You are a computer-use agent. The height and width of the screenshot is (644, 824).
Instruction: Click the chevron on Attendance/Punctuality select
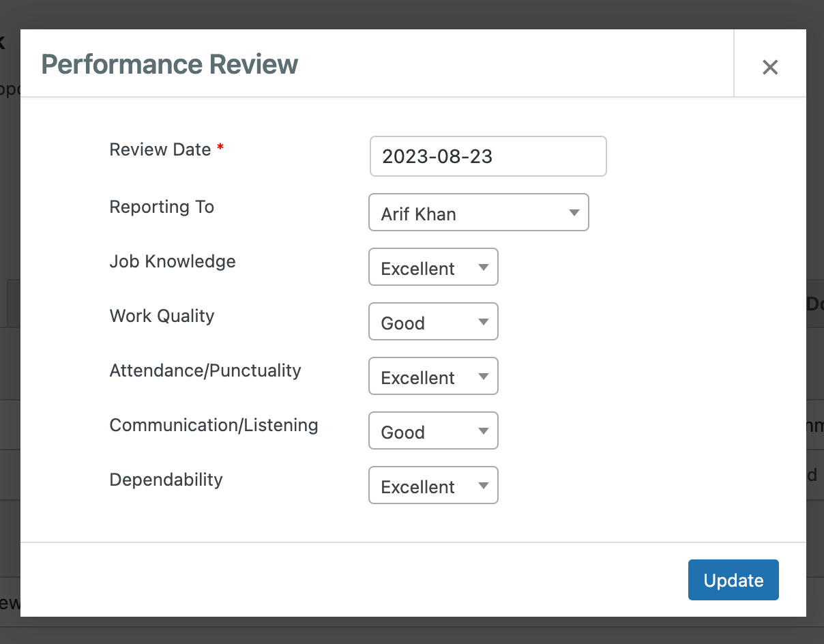483,376
